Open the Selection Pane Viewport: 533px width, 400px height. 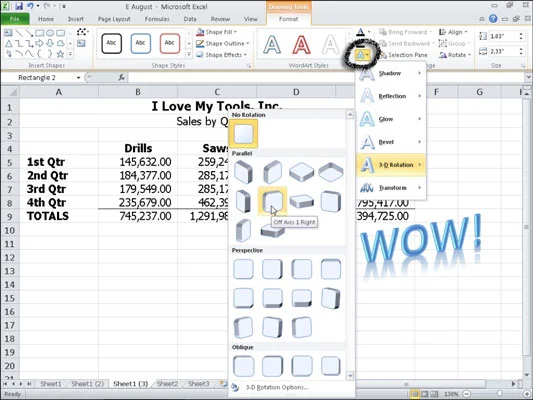pyautogui.click(x=403, y=55)
